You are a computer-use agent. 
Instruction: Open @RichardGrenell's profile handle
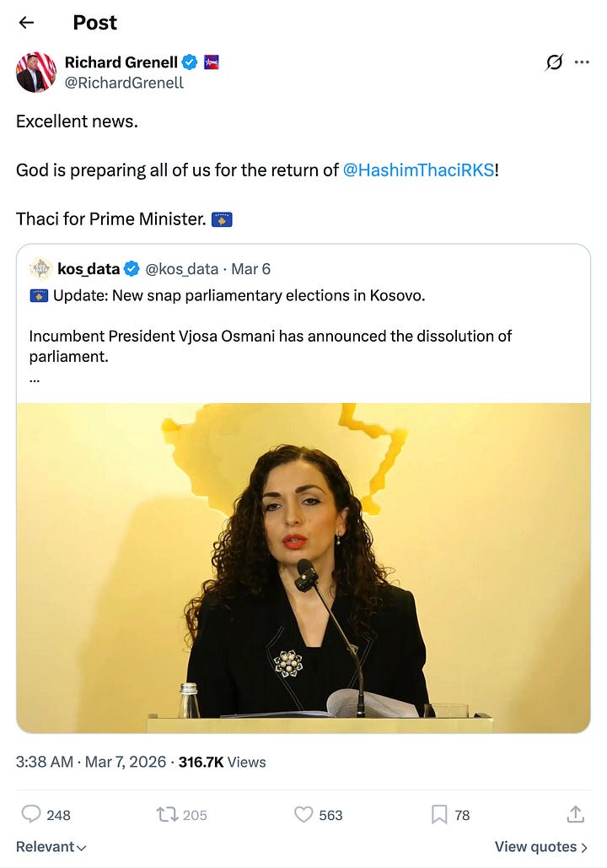pos(123,83)
